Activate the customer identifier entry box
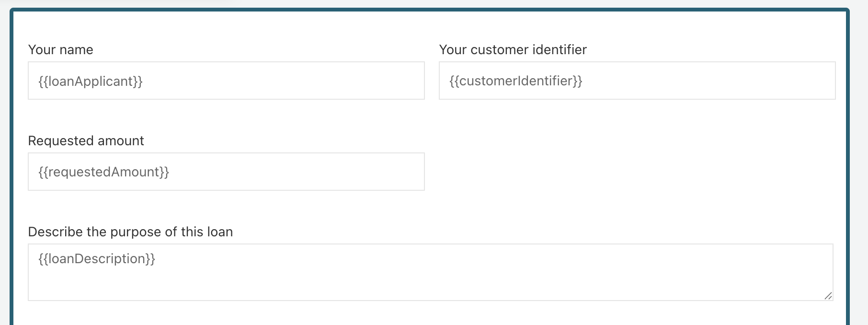The image size is (868, 325). tap(637, 81)
